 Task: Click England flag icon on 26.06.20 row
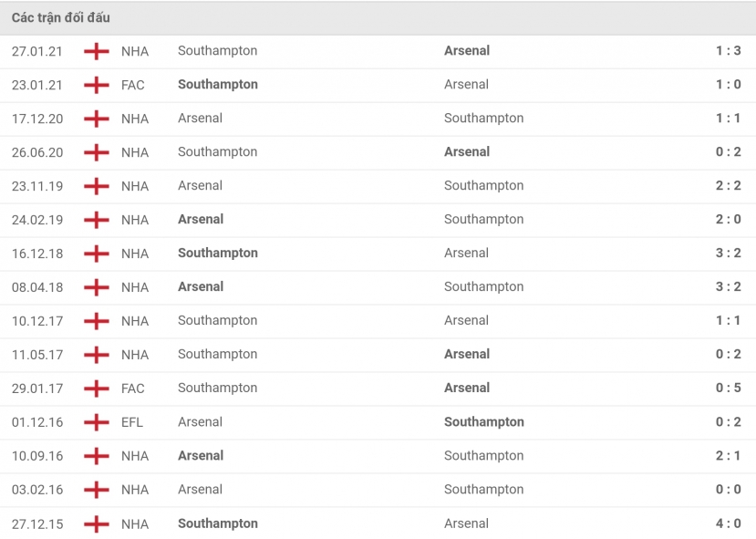pos(97,152)
